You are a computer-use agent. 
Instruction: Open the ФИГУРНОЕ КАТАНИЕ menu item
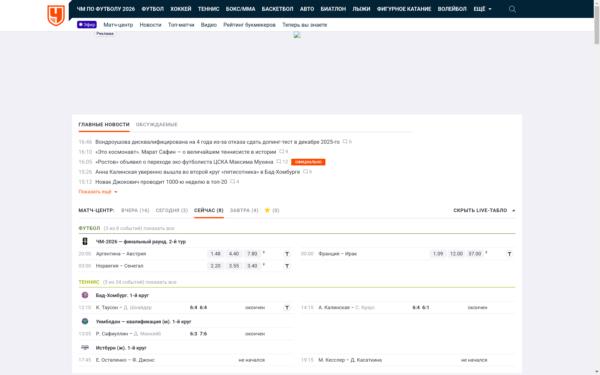click(x=404, y=9)
